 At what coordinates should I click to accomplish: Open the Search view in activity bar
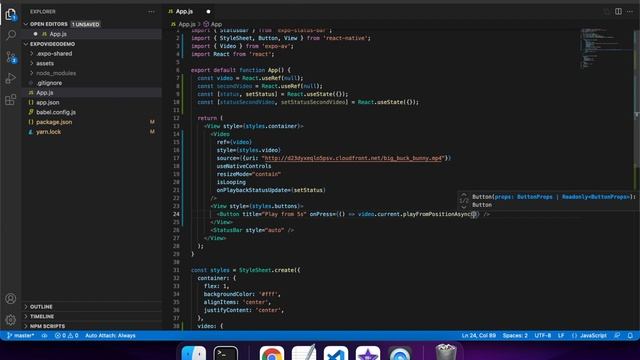click(x=11, y=35)
